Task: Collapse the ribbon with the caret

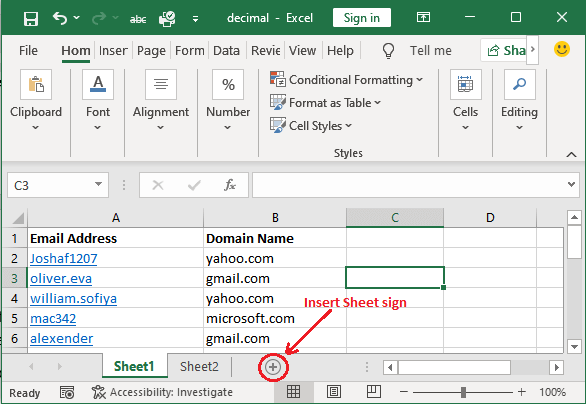Action: click(571, 154)
